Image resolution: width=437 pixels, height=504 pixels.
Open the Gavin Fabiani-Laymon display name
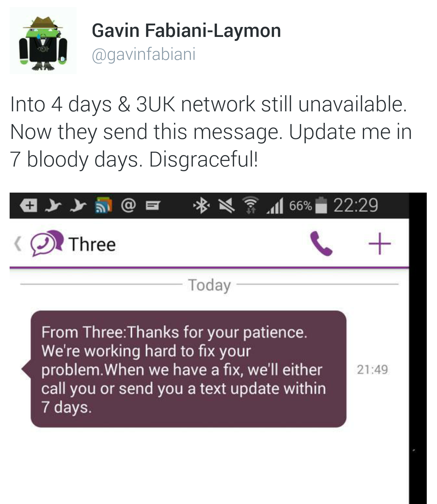186,30
